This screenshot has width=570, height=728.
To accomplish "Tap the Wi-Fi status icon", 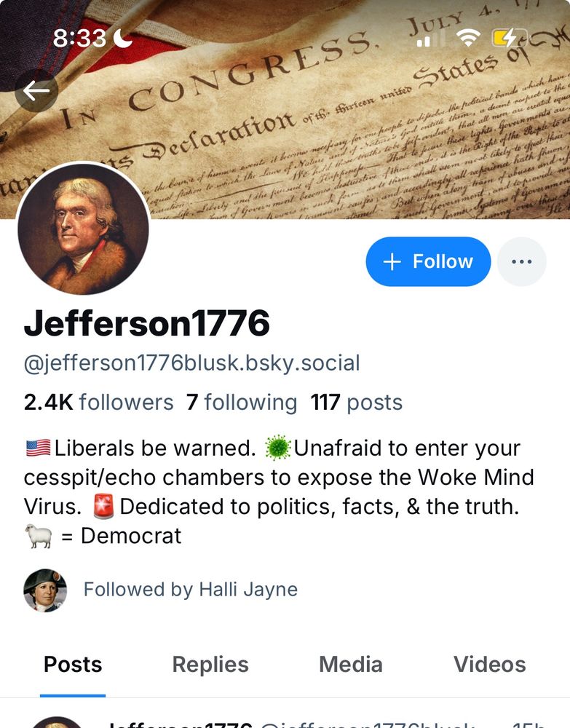I will pos(468,38).
